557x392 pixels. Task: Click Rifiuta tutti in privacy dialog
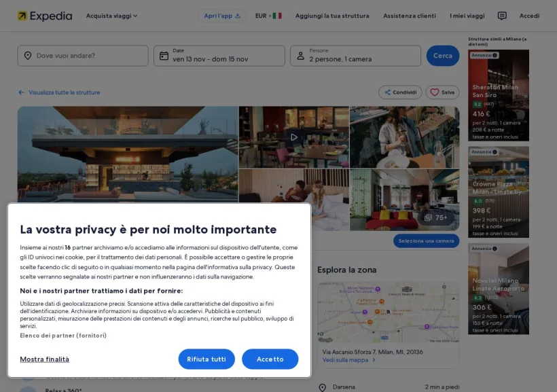point(206,359)
